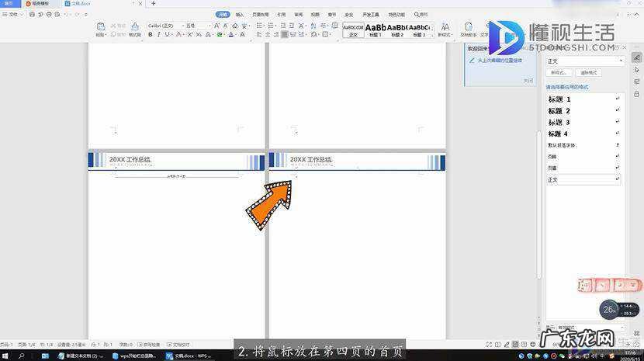644x361 pixels.
Task: Switch to the 插入 ribbon tab
Action: point(240,14)
